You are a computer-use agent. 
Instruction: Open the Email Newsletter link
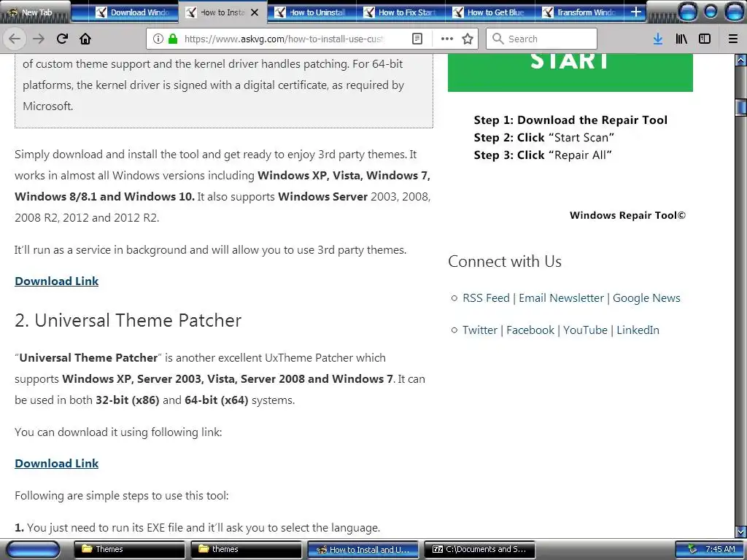561,298
